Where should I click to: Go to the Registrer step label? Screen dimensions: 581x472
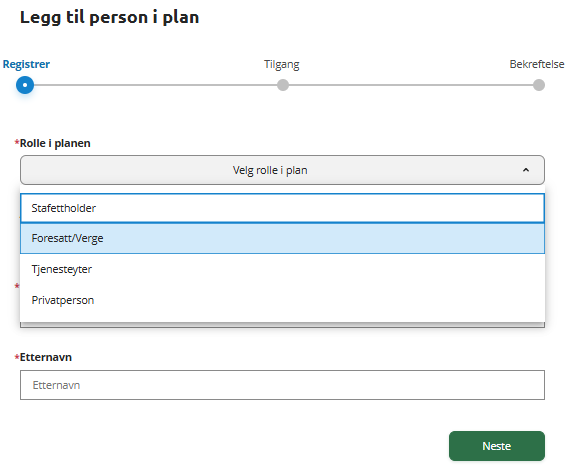pyautogui.click(x=26, y=64)
